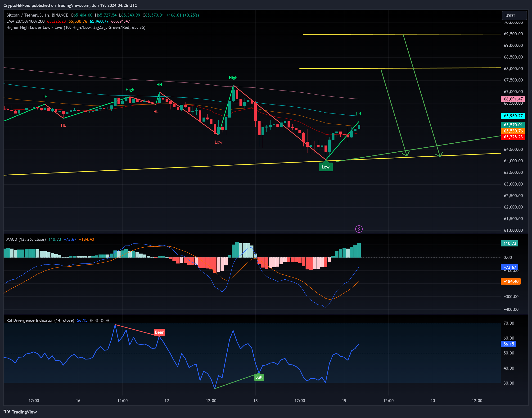Click the High label above highest peak

[x=233, y=77]
